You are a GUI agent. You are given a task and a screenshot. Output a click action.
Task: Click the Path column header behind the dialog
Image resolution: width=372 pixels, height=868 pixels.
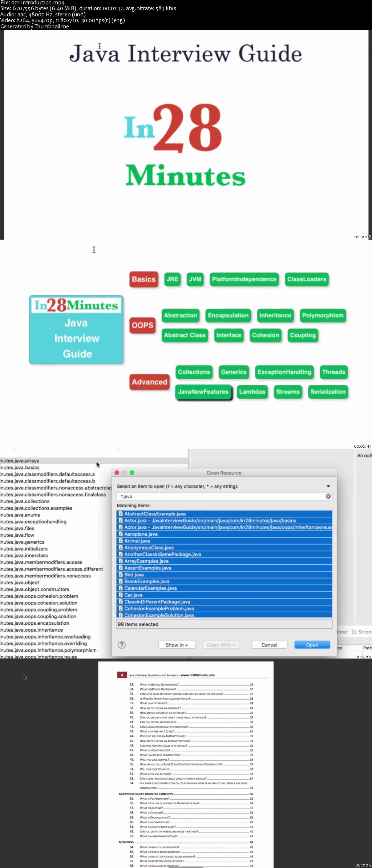367,648
